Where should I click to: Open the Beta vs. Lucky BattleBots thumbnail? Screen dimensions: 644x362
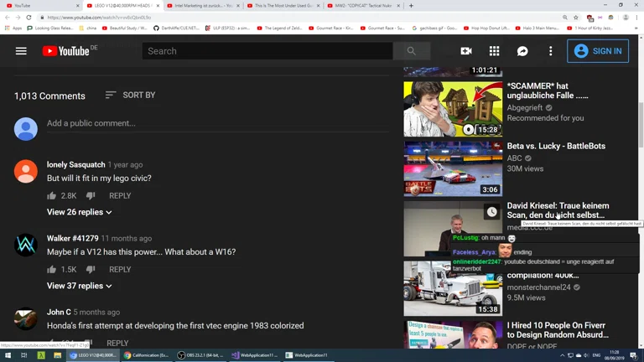(453, 168)
